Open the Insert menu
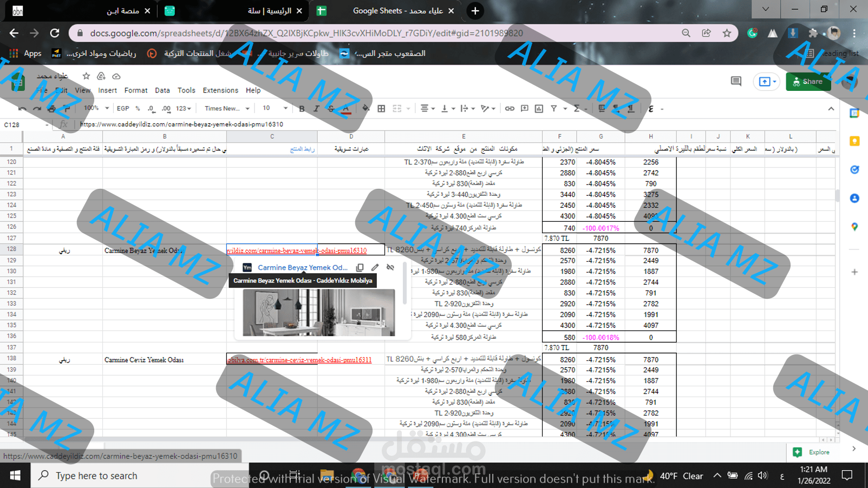The height and width of the screenshot is (488, 868). pyautogui.click(x=107, y=90)
